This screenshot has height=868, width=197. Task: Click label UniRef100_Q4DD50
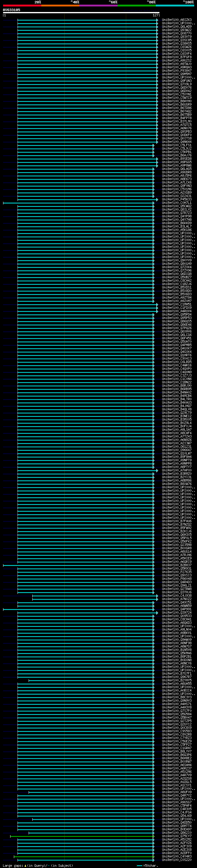point(176,822)
